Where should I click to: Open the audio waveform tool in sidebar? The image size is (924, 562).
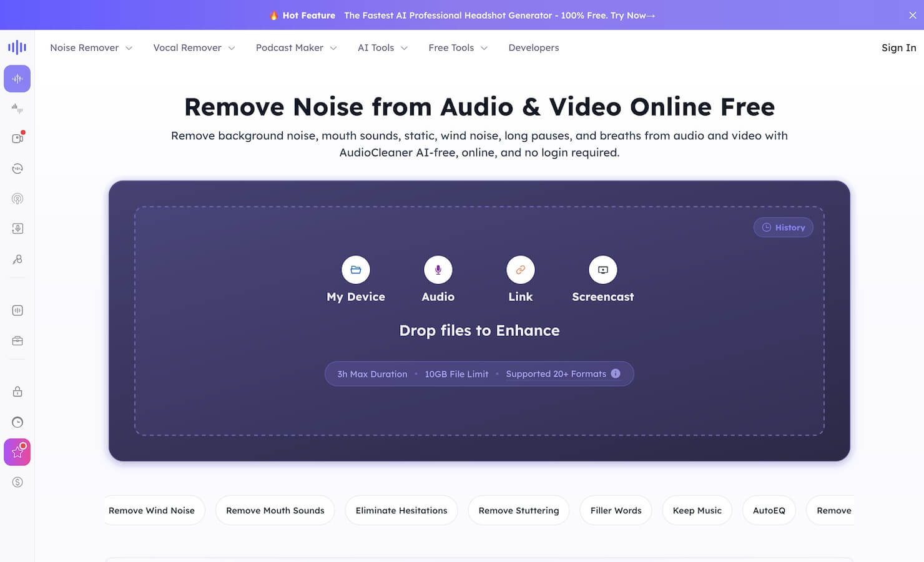click(x=17, y=109)
